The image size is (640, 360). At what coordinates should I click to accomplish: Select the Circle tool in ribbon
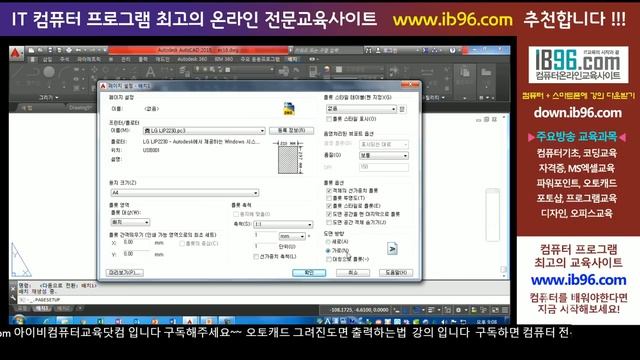coord(49,72)
